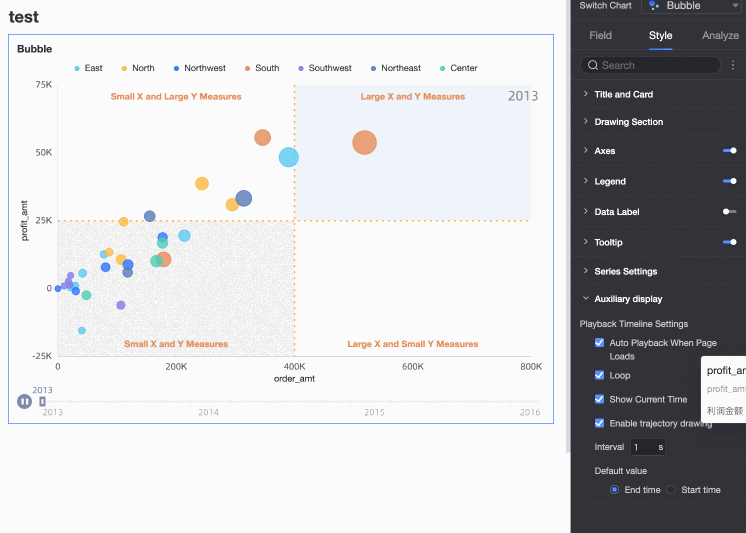Click the largest South bubble in the blue quadrant
This screenshot has height=533, width=746.
pos(364,142)
